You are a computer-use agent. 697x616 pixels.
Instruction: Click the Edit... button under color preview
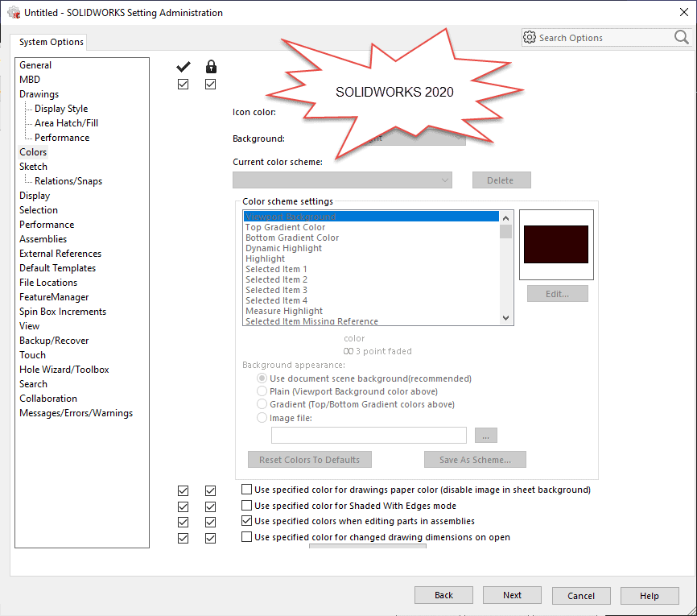558,294
